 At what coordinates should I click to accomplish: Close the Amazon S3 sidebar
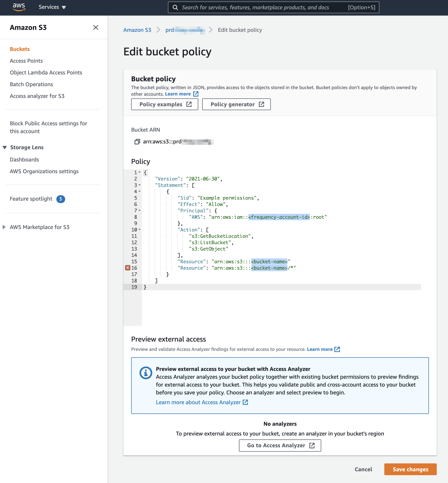point(96,27)
